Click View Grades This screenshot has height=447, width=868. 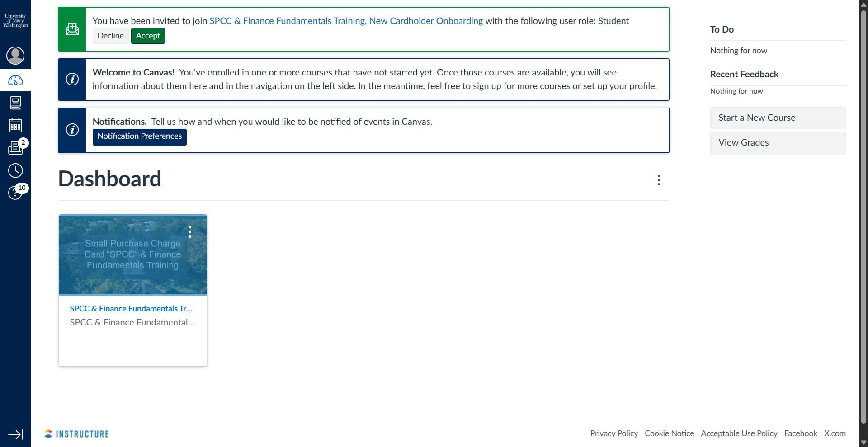tap(778, 142)
